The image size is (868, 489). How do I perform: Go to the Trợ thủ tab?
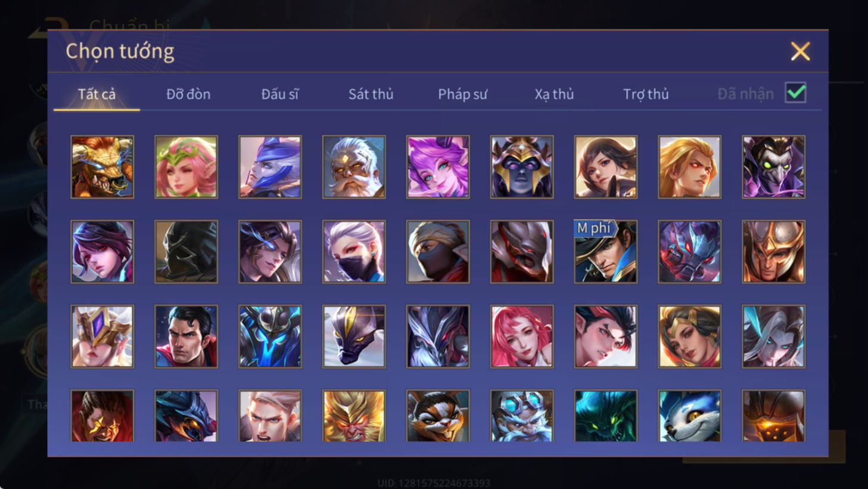click(646, 94)
